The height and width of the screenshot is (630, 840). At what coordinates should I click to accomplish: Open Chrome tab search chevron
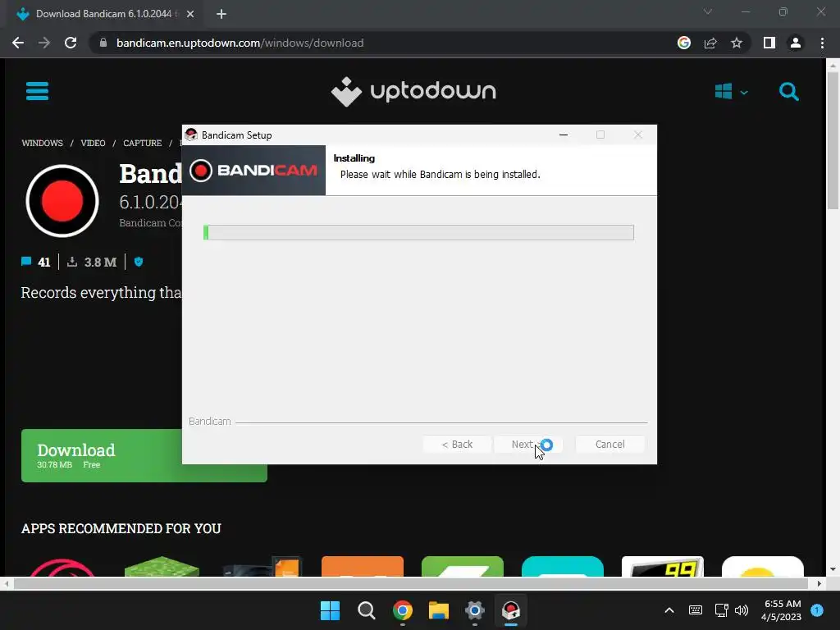point(708,11)
